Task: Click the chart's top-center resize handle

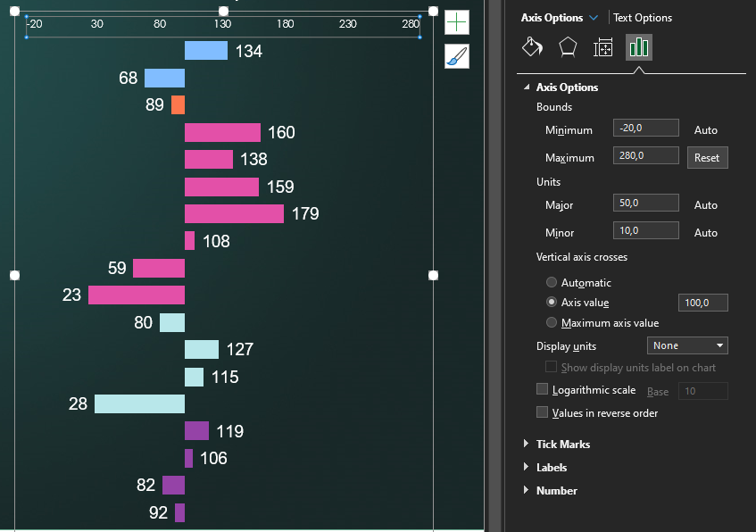Action: 223,11
